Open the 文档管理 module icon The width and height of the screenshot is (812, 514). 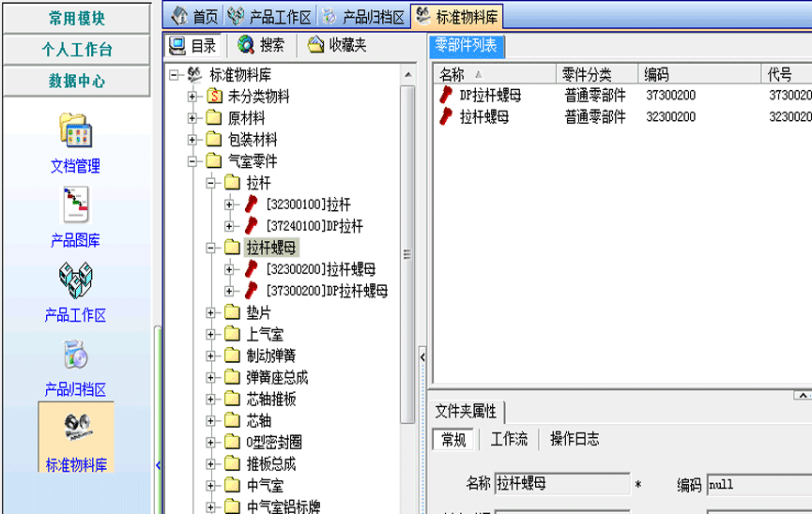coord(75,131)
